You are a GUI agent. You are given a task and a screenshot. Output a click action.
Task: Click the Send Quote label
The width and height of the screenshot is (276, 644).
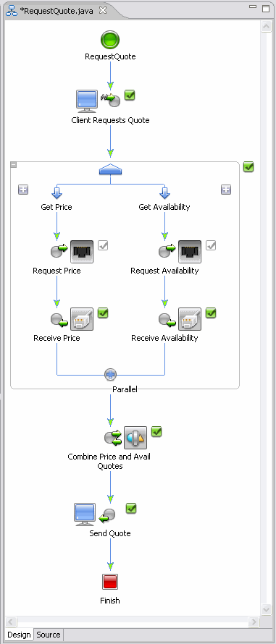point(110,533)
